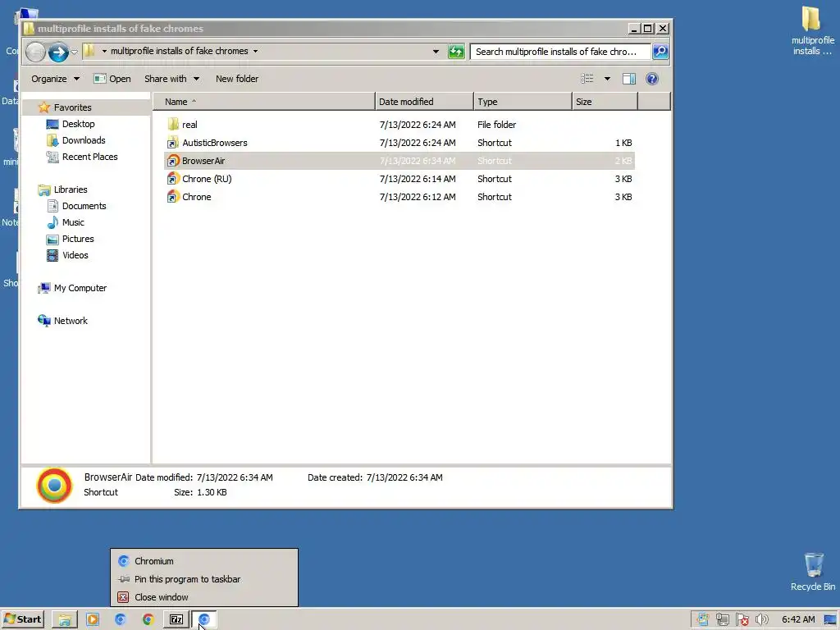The image size is (840, 630).
Task: Choose Pin this program to taskbar
Action: [204, 579]
